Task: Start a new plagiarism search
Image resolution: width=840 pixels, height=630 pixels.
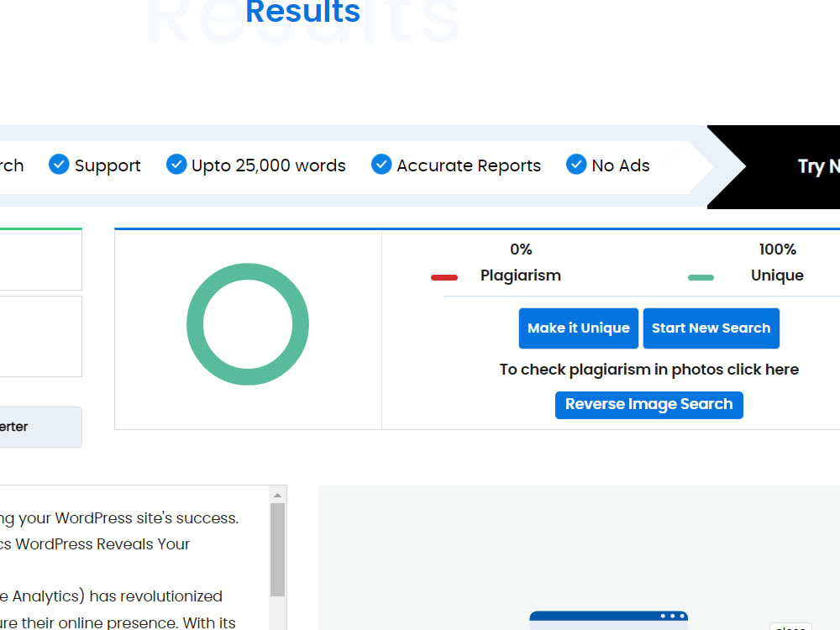Action: [x=711, y=328]
